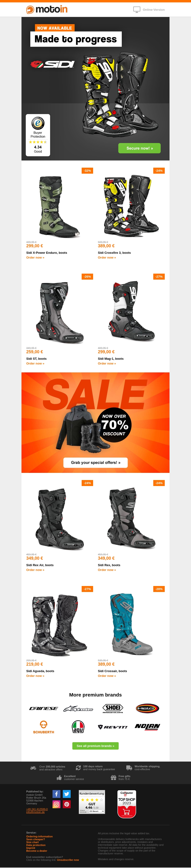Screen dimensions: 191x868
Task: Click Grab your special offers! button
Action: click(x=95, y=463)
